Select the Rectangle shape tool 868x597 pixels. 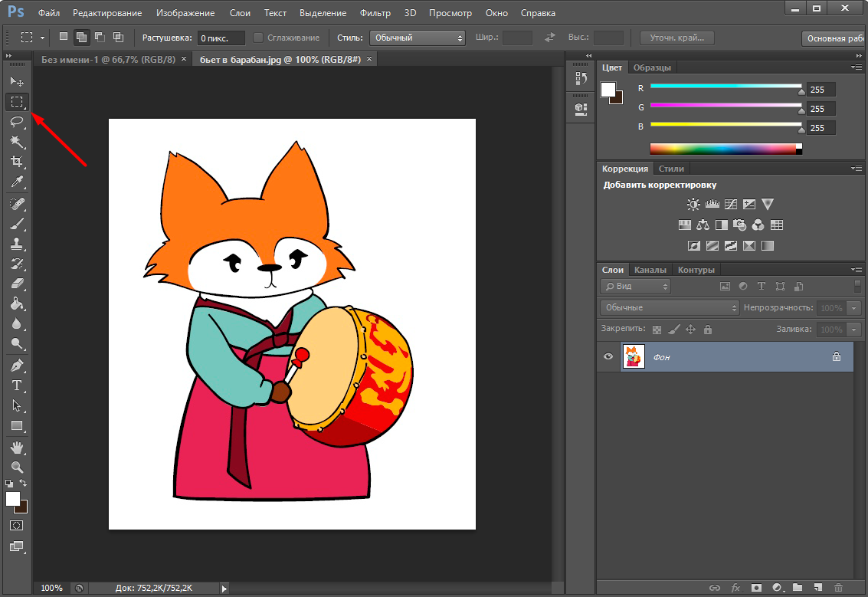click(17, 425)
